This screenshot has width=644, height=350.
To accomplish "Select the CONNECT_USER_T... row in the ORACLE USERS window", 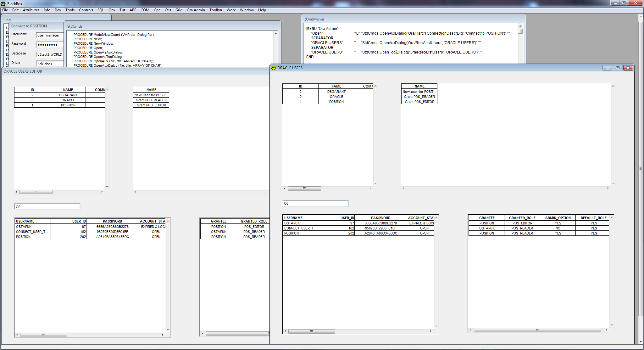I will click(x=300, y=228).
